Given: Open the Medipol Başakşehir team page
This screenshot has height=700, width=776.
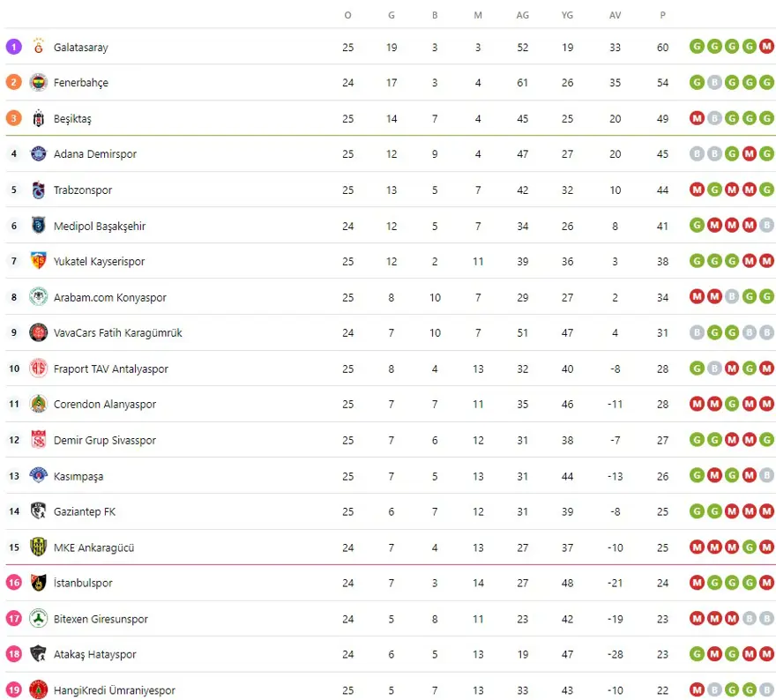Looking at the screenshot, I should click(x=100, y=226).
